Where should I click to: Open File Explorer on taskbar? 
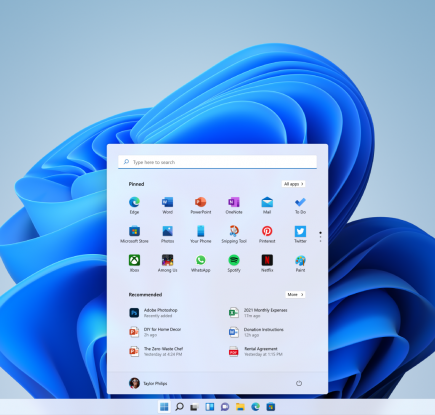240,407
